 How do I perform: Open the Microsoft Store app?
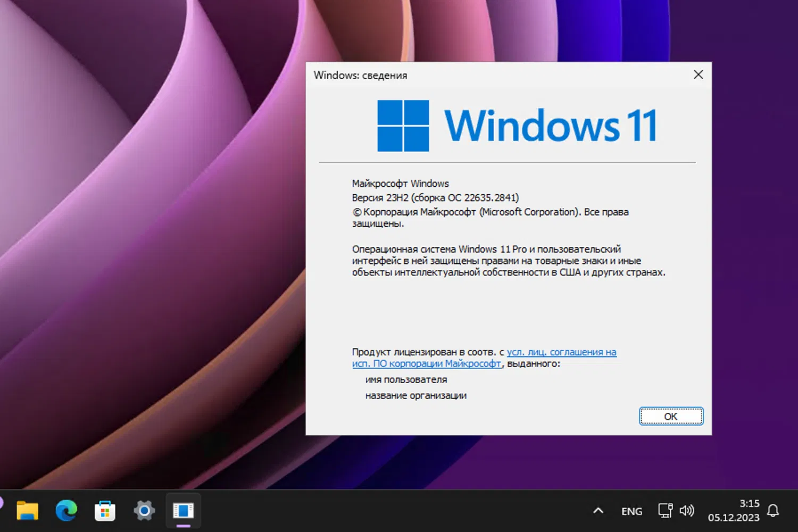(x=105, y=510)
